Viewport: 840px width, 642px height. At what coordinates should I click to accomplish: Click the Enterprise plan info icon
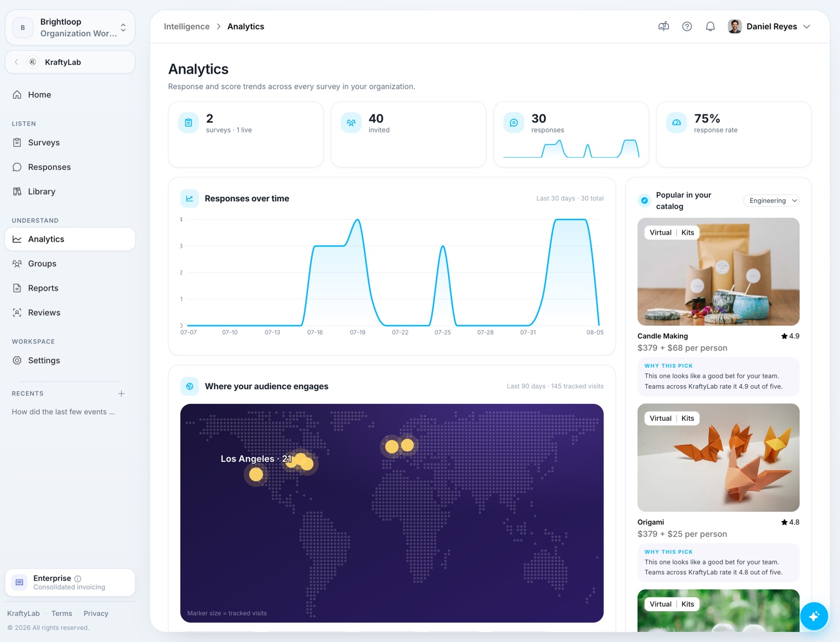click(x=78, y=578)
